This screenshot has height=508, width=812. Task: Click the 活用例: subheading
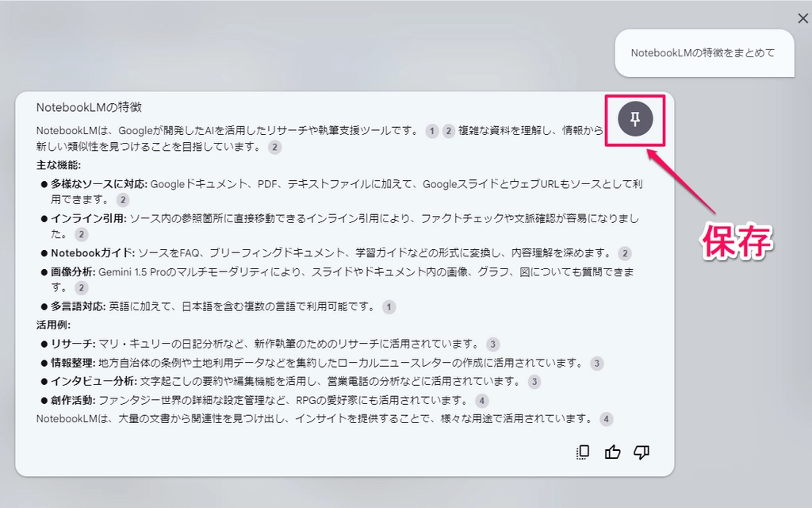coord(53,325)
